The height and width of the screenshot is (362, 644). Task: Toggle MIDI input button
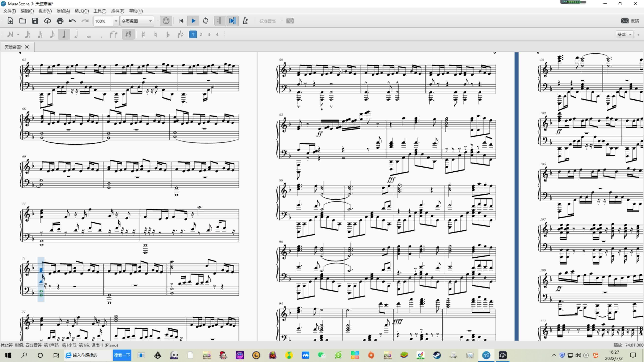pos(166,21)
